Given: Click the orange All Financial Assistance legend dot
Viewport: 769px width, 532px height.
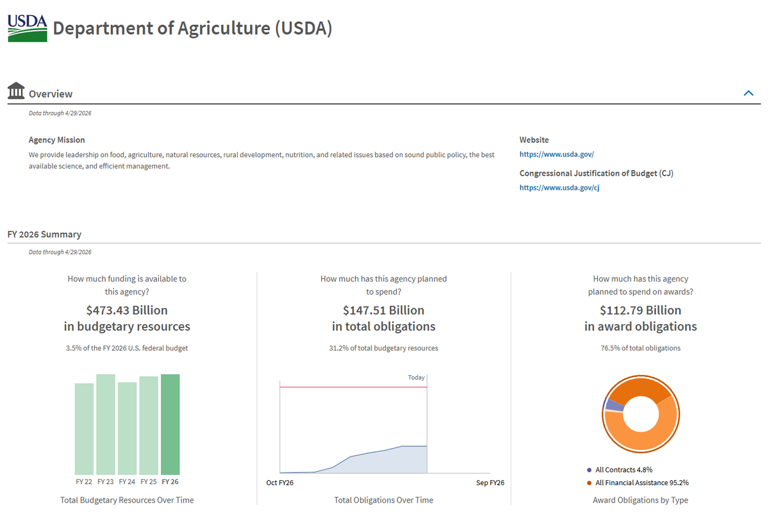Looking at the screenshot, I should 589,483.
